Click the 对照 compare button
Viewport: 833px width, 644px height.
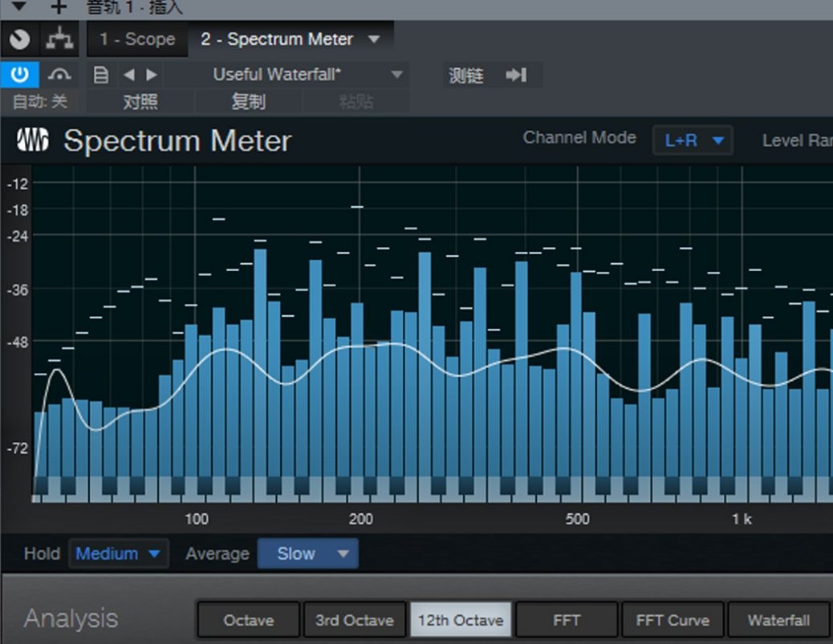click(x=139, y=101)
